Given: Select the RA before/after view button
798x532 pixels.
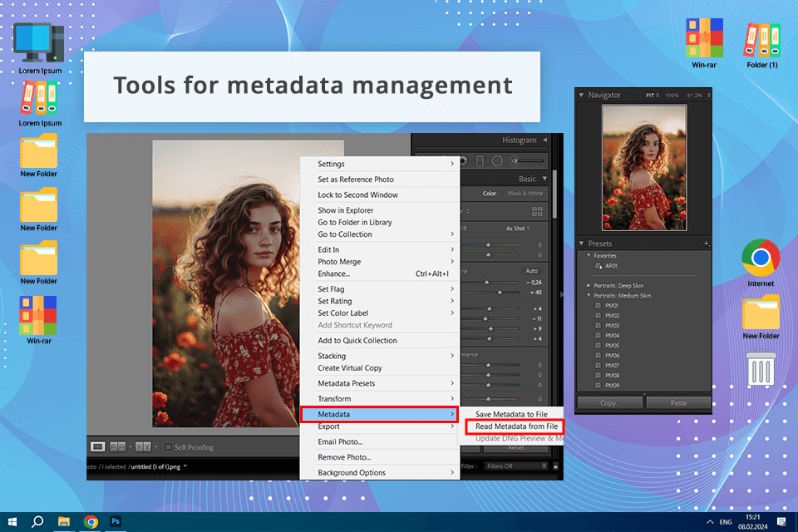Looking at the screenshot, I should pos(117,446).
